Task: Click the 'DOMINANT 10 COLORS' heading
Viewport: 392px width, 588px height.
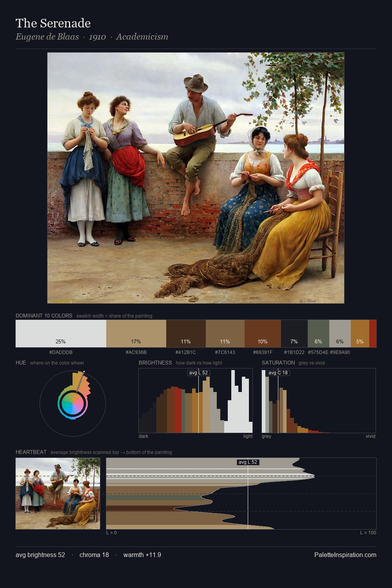Action: click(44, 316)
